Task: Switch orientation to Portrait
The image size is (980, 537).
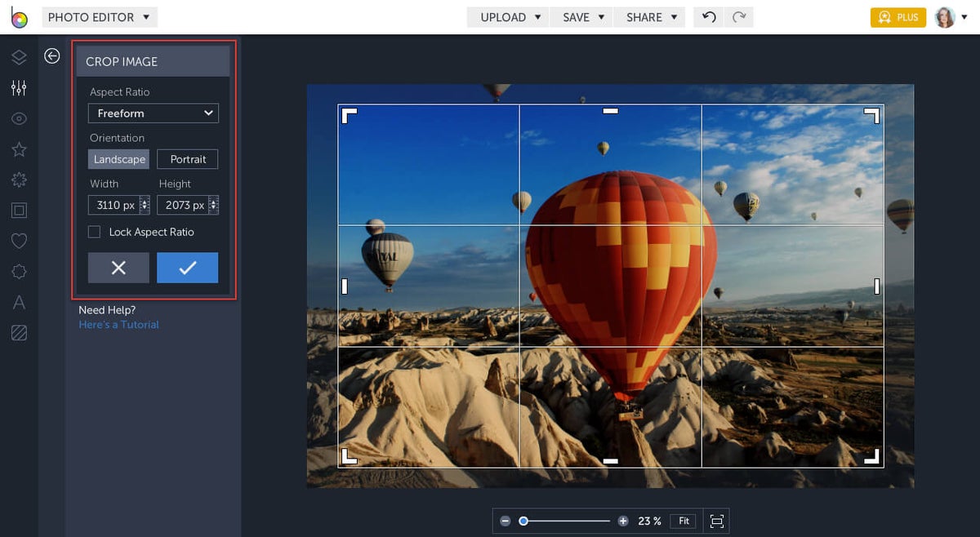Action: [188, 159]
